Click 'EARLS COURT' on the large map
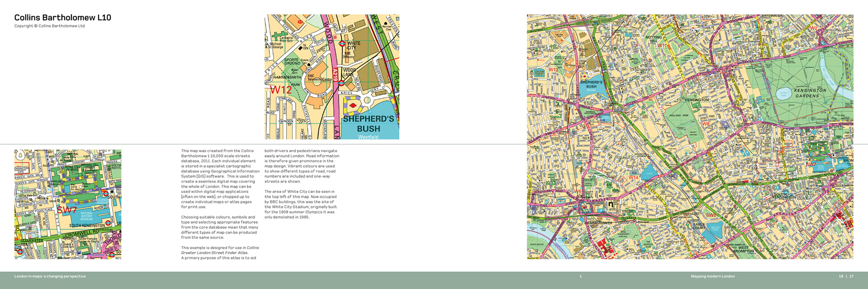 (699, 226)
